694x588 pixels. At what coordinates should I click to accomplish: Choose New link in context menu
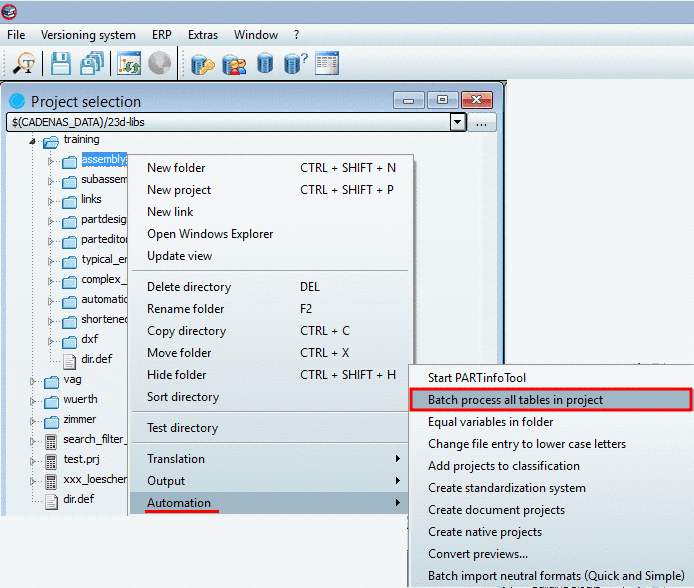(272, 212)
